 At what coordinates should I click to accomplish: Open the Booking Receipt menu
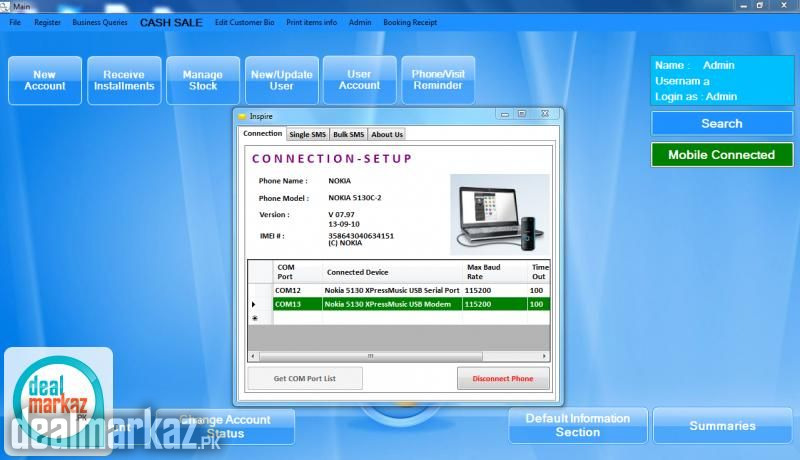pos(410,22)
